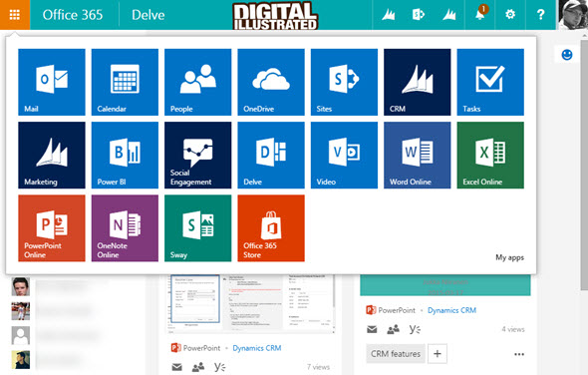Select the grey placeholder person avatar

pos(21,335)
